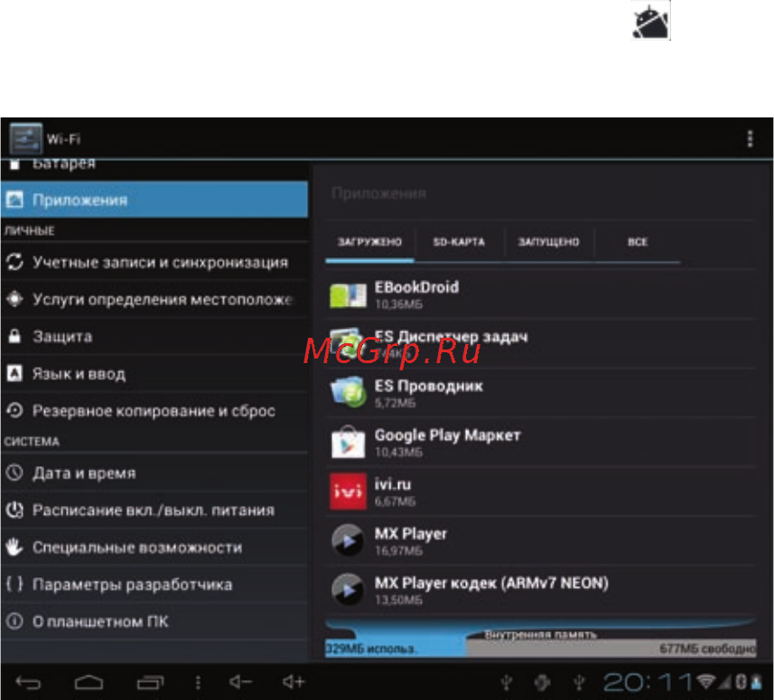
Task: Open the Защита settings
Action: click(154, 337)
